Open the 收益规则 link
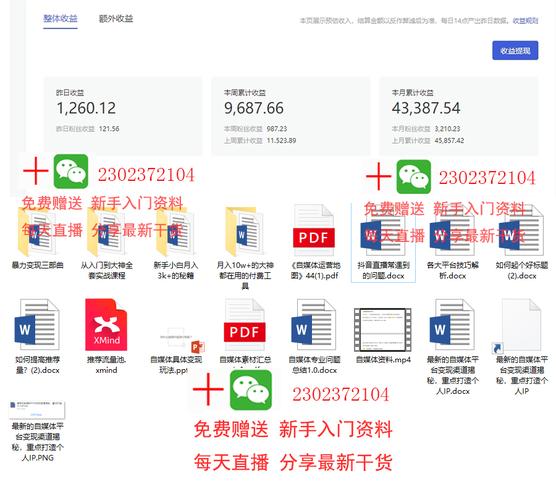Screen dimensions: 556x500 (525, 21)
